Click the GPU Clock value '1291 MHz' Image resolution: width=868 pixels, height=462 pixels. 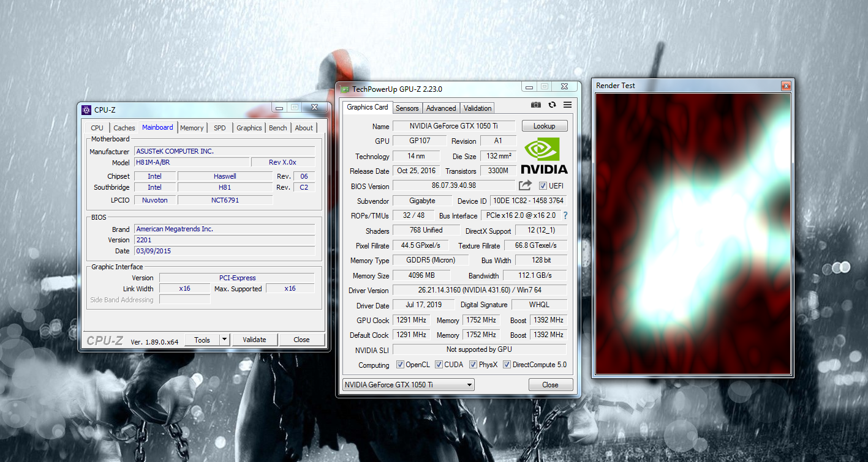[x=411, y=320]
